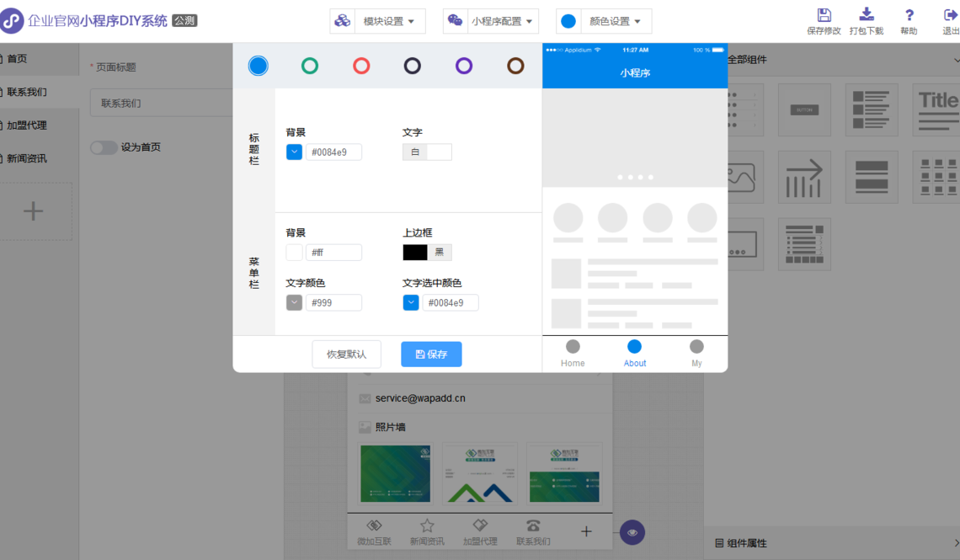Screen dimensions: 960x560
Task: Select Franchise Agent (加盟代理) page in sidebar
Action: click(27, 125)
